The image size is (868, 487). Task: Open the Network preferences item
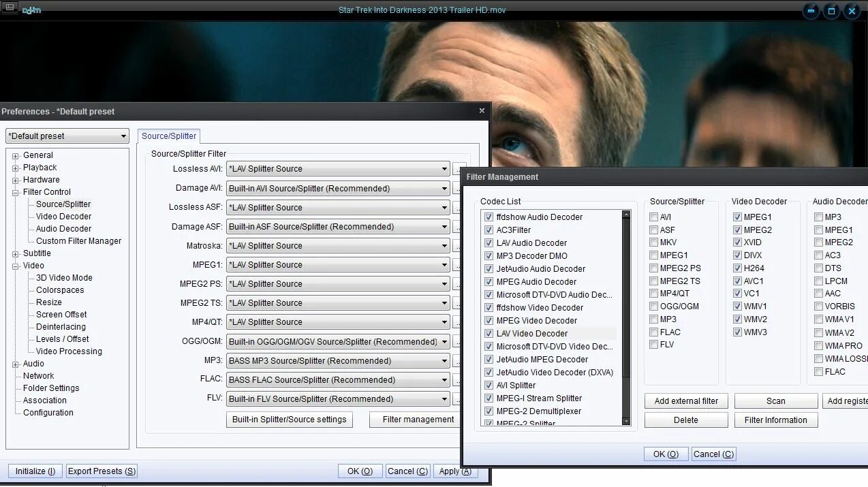[39, 376]
